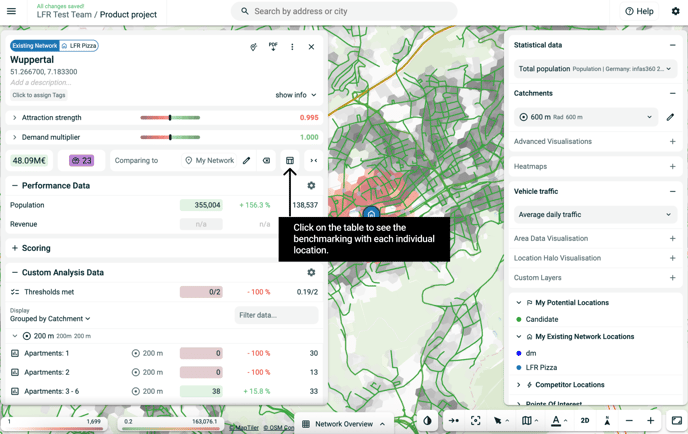Open the map style menu
The image size is (688, 434).
530,420
